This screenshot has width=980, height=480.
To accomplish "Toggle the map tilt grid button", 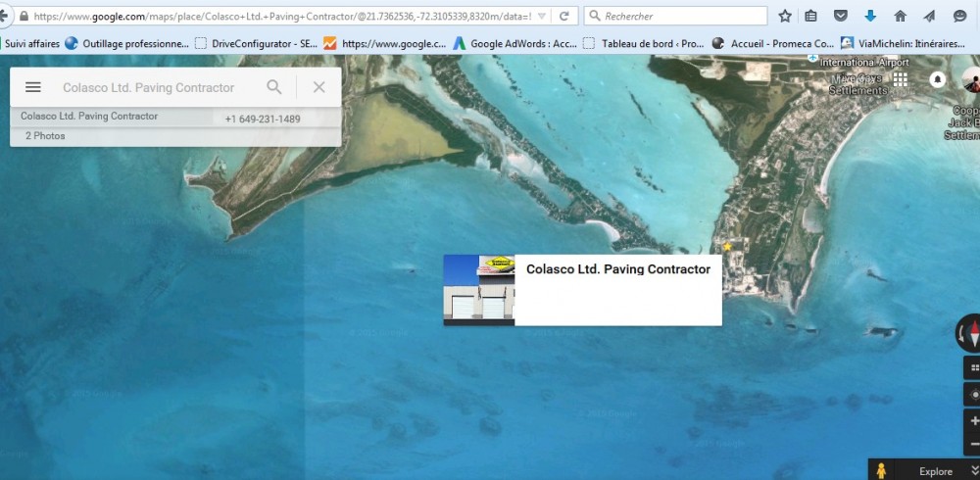I will pyautogui.click(x=972, y=368).
